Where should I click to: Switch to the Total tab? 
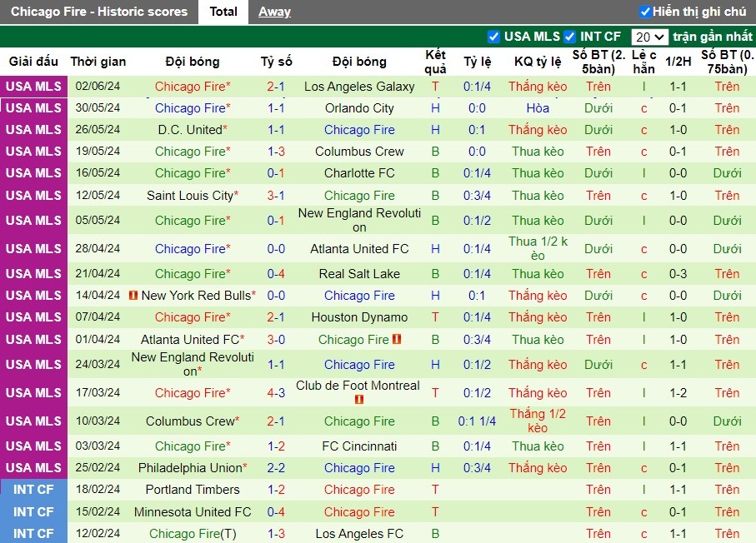click(223, 12)
